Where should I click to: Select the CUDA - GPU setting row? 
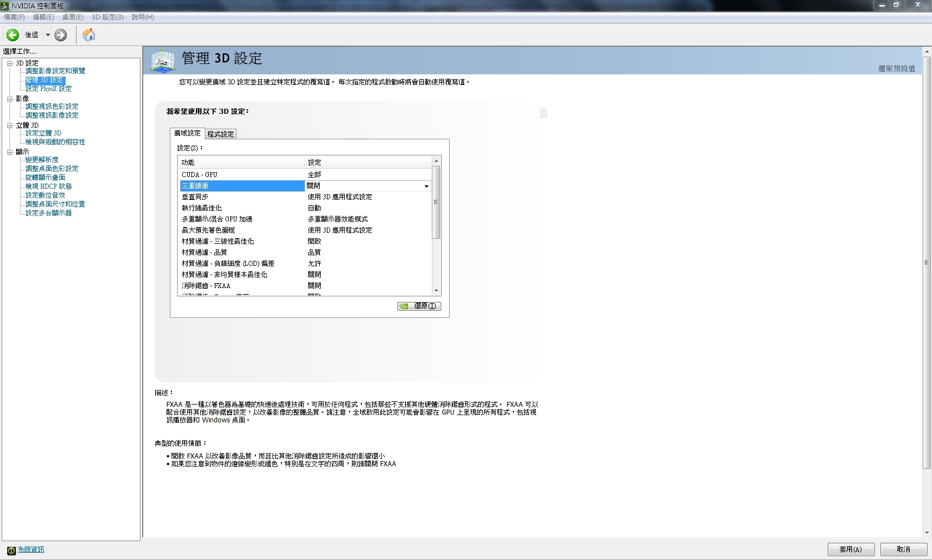click(305, 175)
